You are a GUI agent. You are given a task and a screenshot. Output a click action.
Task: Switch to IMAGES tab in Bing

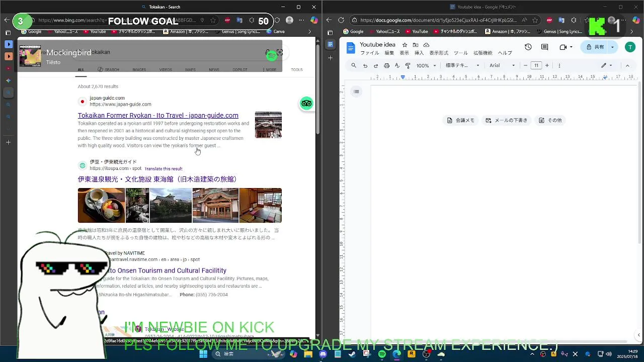point(139,70)
